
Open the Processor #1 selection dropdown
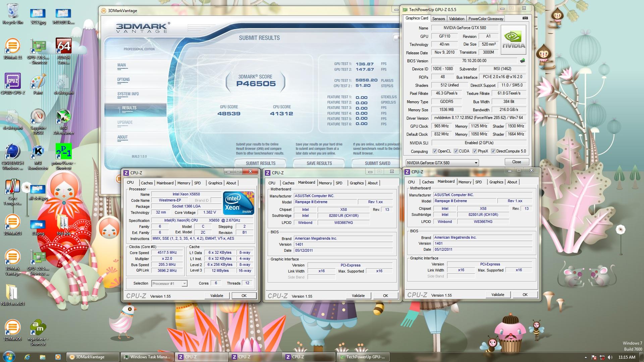(x=169, y=284)
